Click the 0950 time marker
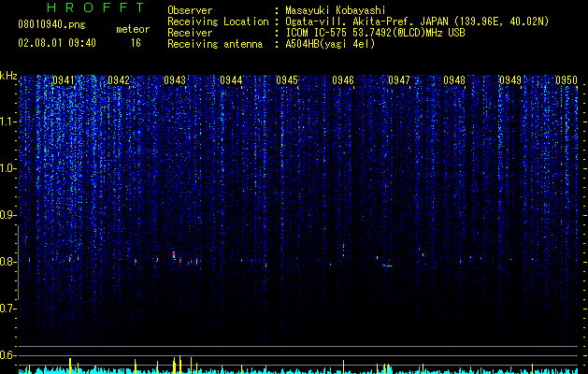Screen dimensions: 588x374 (x=566, y=80)
